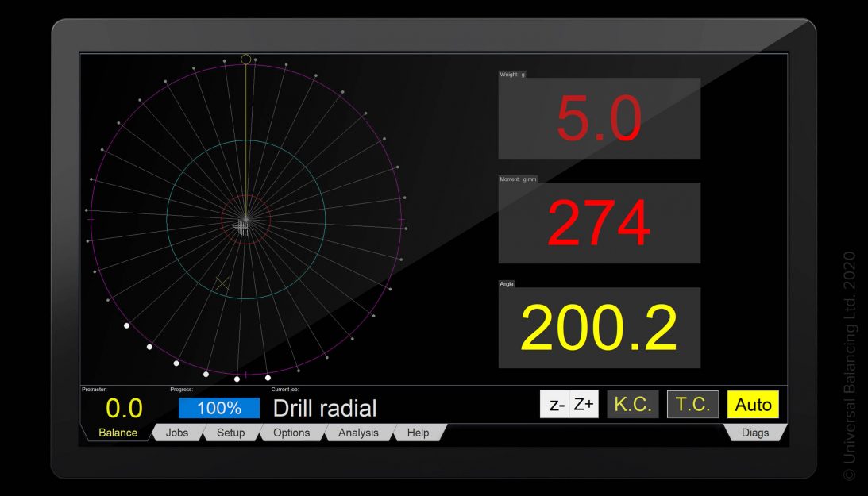This screenshot has height=496, width=868.
Task: Click the yellow circle marker atop the polar plot
Action: tap(245, 60)
